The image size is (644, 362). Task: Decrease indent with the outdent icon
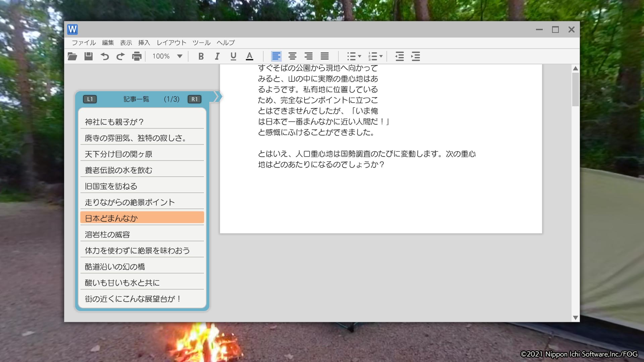pos(399,56)
